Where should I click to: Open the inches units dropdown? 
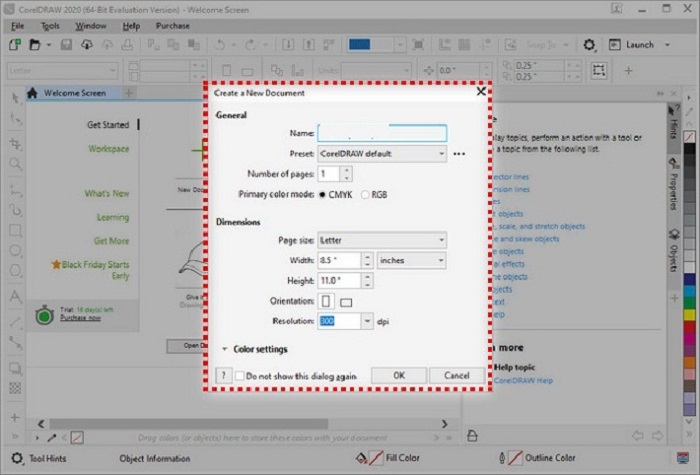[x=412, y=260]
